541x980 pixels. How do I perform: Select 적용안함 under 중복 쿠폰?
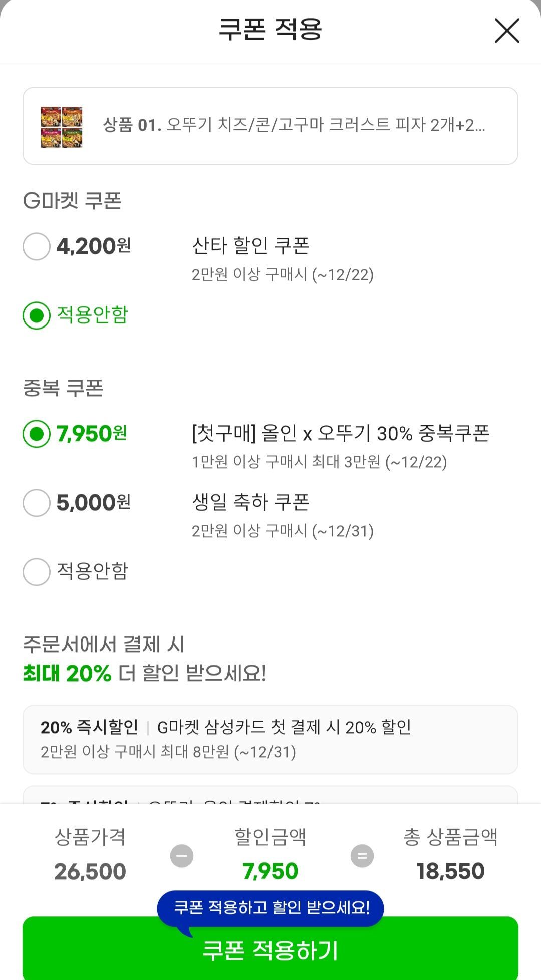tap(37, 572)
